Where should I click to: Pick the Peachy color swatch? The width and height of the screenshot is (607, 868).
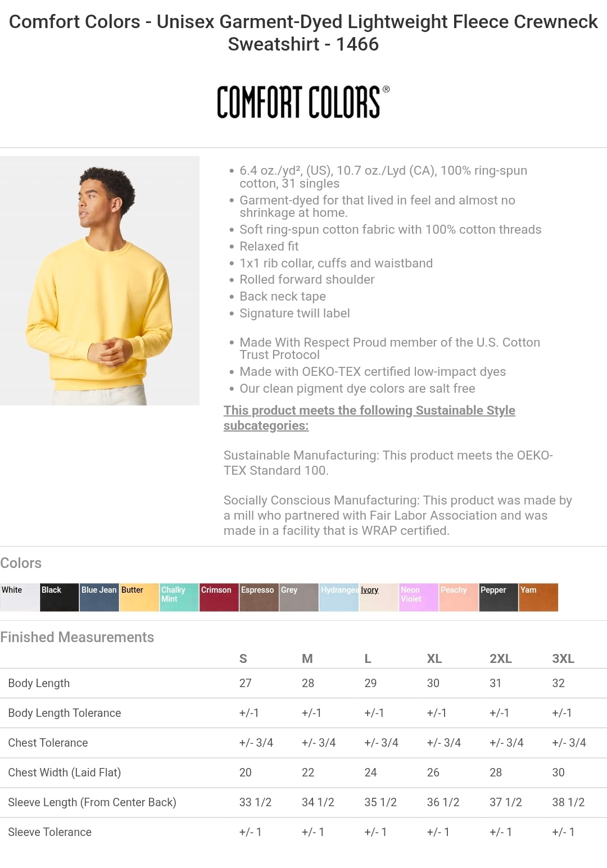[x=459, y=597]
